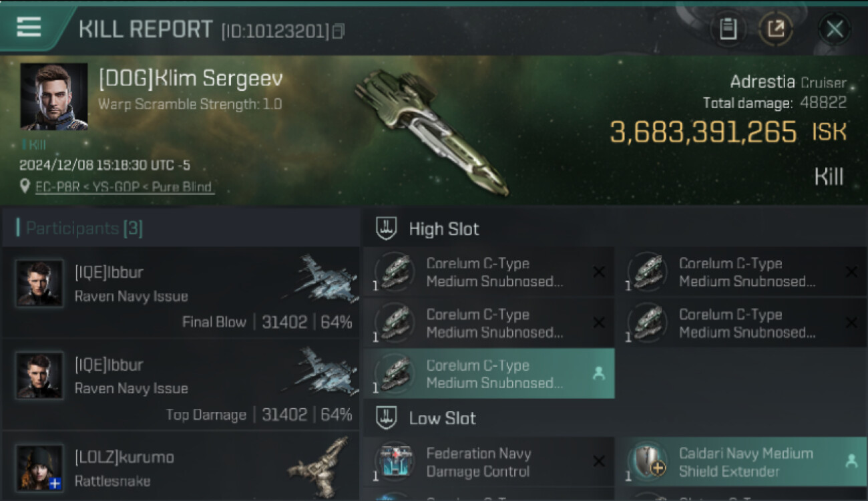Open the EC-P8R location link
The height and width of the screenshot is (501, 868).
coord(124,187)
